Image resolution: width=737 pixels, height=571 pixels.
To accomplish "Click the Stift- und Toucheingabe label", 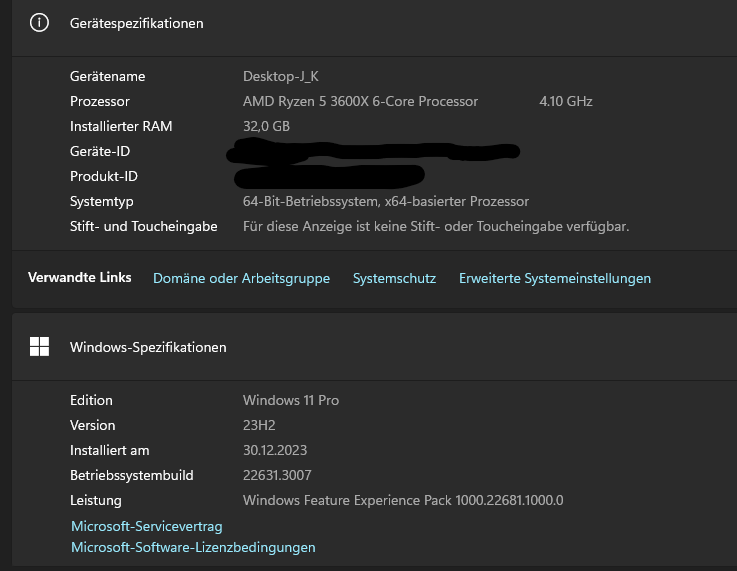I will [x=143, y=226].
